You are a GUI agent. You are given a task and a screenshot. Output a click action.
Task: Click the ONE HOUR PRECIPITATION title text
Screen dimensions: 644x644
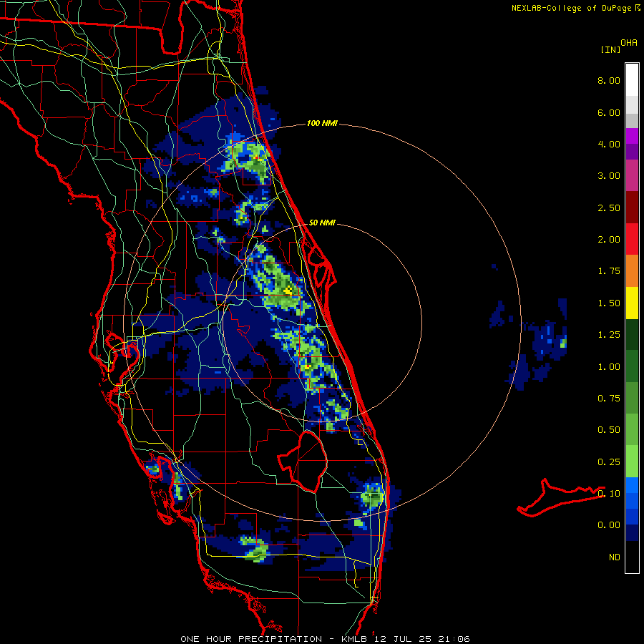pyautogui.click(x=251, y=639)
